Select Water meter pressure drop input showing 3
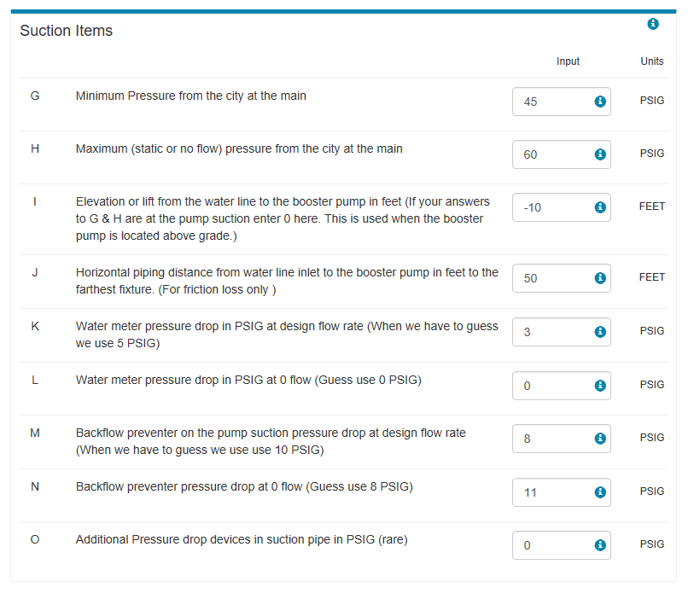This screenshot has height=599, width=700. 561,332
